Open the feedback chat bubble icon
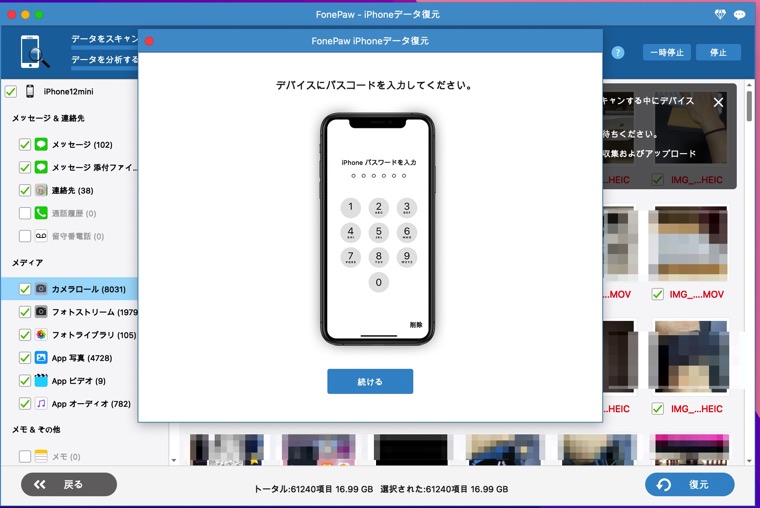The image size is (760, 508). (x=739, y=15)
